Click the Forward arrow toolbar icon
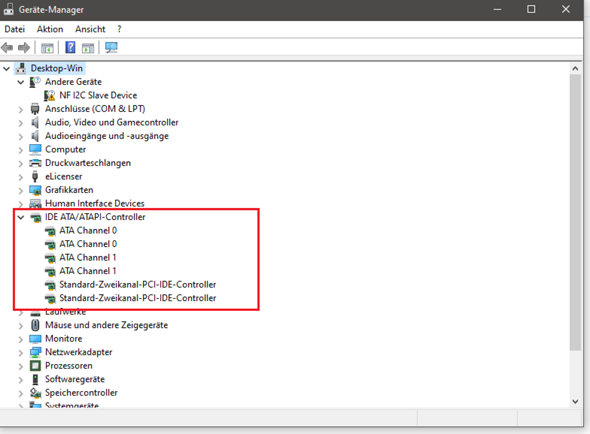Viewport: 590px width, 434px height. (24, 48)
